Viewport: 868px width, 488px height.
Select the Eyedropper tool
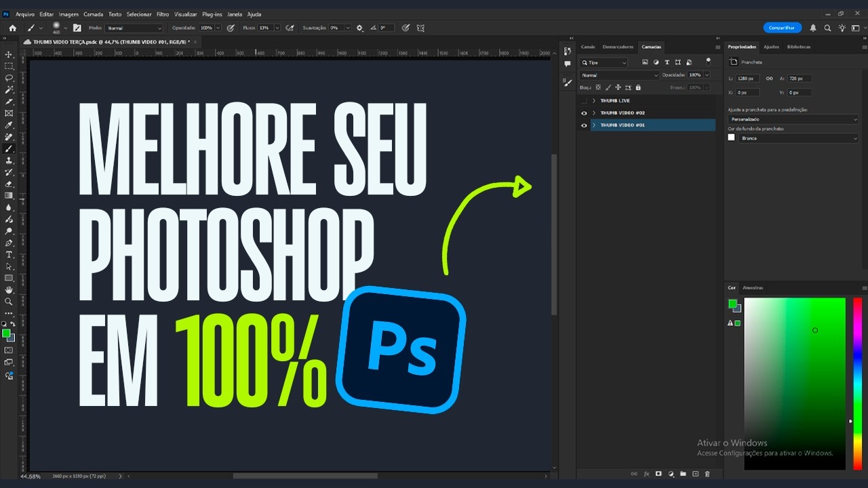click(x=9, y=125)
